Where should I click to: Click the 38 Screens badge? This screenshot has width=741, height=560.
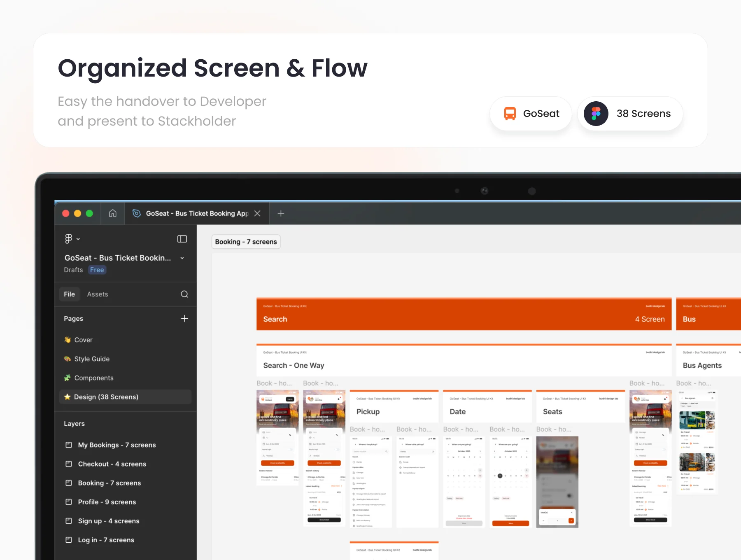(x=630, y=114)
